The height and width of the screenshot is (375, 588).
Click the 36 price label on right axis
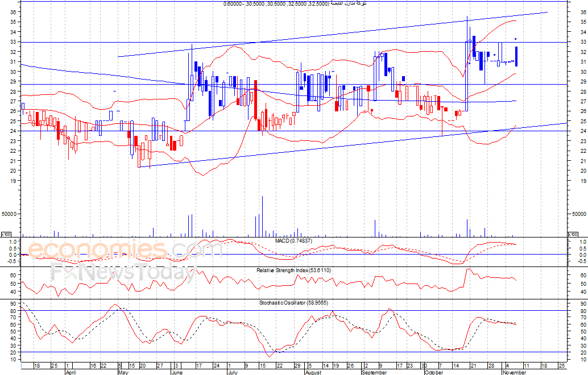click(x=583, y=12)
